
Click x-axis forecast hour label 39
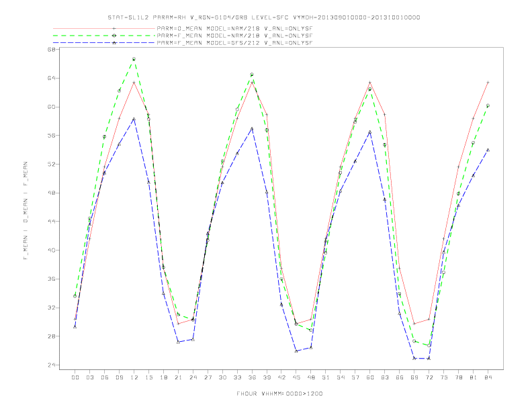pos(267,377)
